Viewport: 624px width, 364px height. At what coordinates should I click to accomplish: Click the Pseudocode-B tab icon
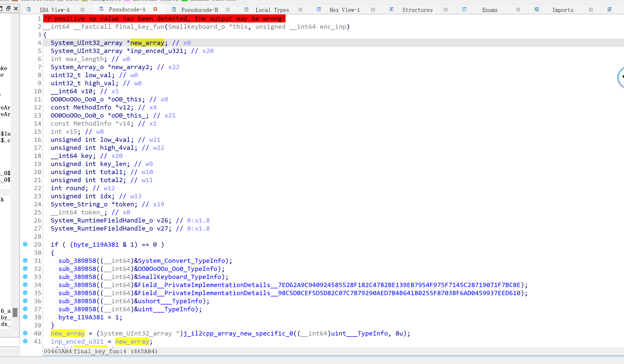click(174, 10)
